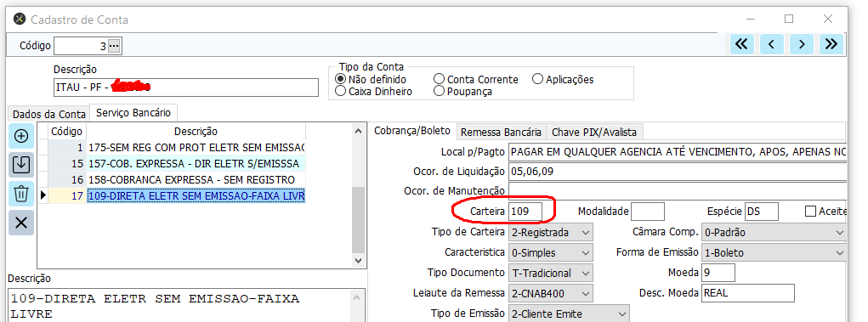Viewport: 868px width, 322px height.
Task: Open Chave PIX/Avalista tab
Action: 594,133
